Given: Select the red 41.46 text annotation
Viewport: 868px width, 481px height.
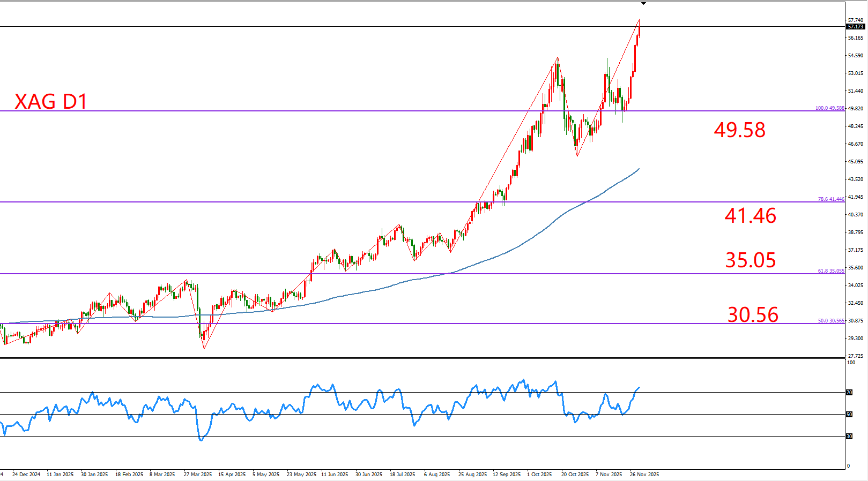Looking at the screenshot, I should 750,216.
